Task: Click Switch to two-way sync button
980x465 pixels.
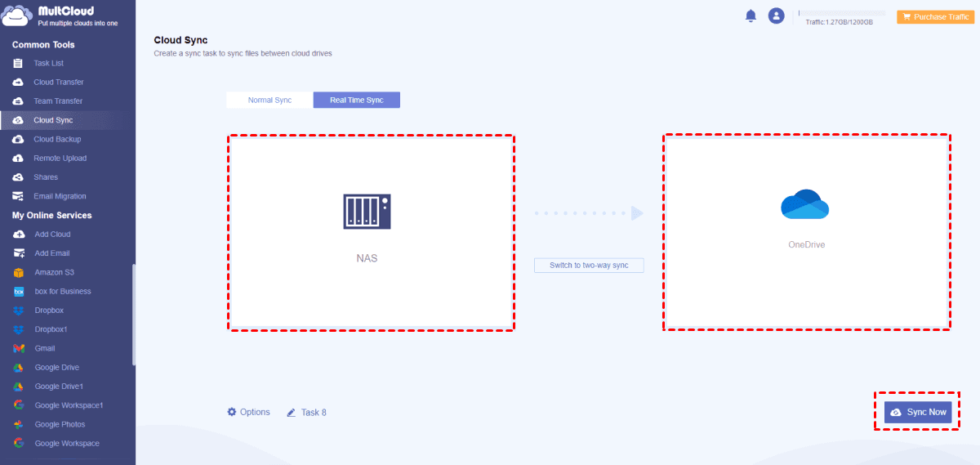Action: (x=589, y=266)
